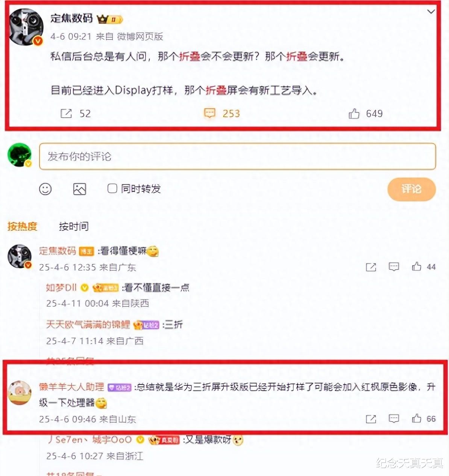Repost 定焦数码's 12:35 comment
Viewport: 449px width, 476px height.
point(371,267)
